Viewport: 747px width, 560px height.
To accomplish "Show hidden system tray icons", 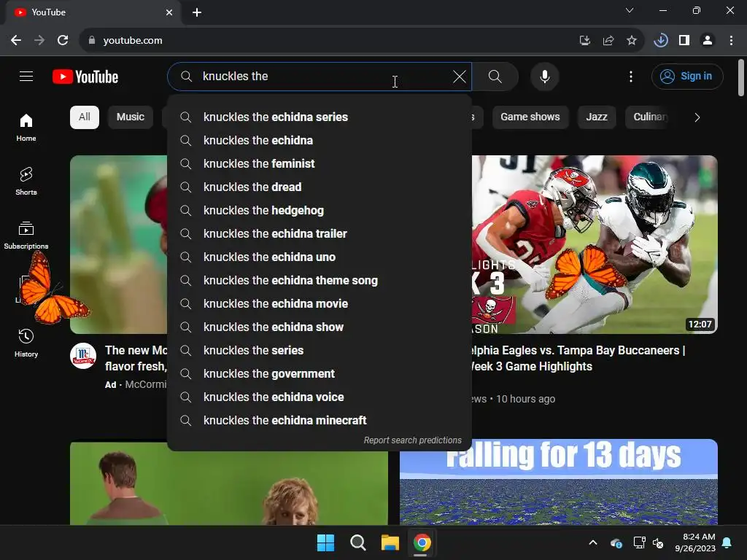I will tap(592, 542).
